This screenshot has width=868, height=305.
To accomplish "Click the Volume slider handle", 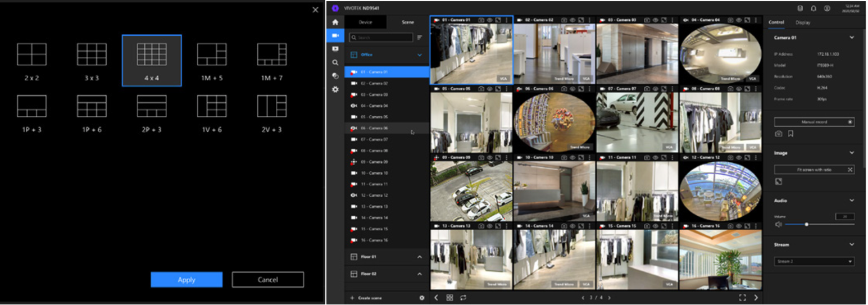I will (x=806, y=224).
